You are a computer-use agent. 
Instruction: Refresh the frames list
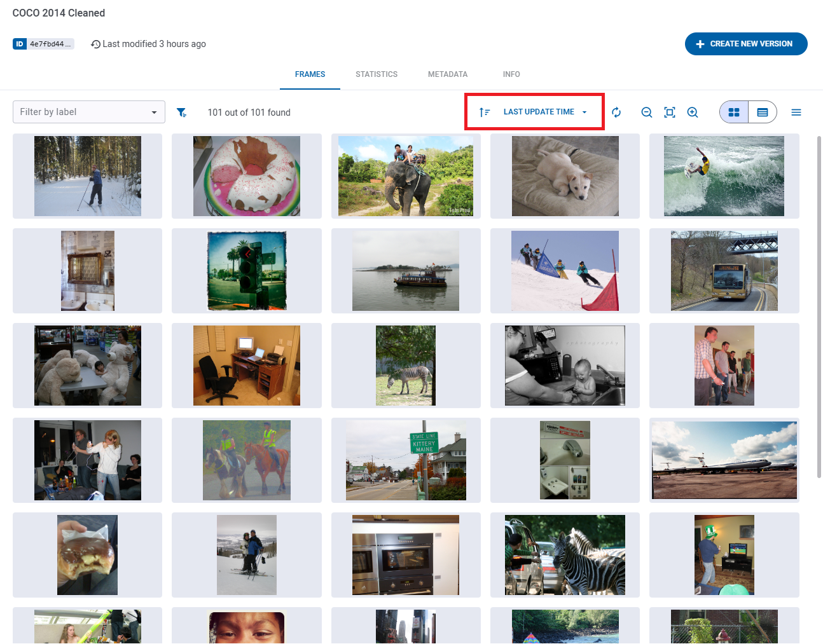coord(616,112)
